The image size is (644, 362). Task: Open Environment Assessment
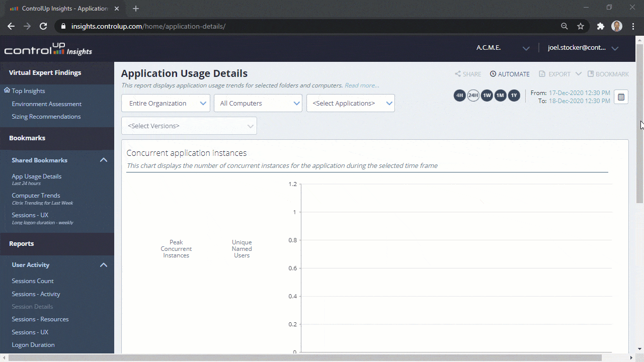click(46, 104)
